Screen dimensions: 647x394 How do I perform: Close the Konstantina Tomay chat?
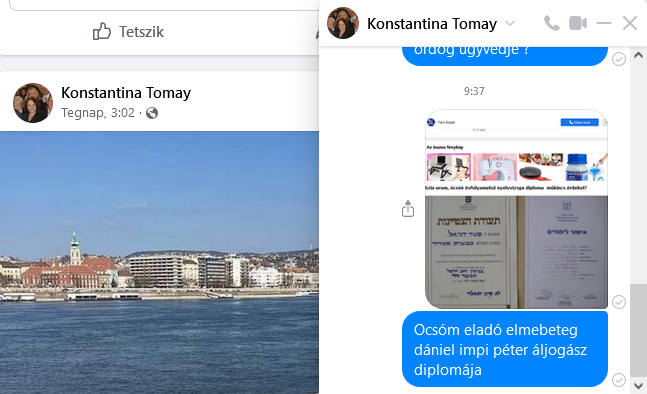(x=630, y=23)
